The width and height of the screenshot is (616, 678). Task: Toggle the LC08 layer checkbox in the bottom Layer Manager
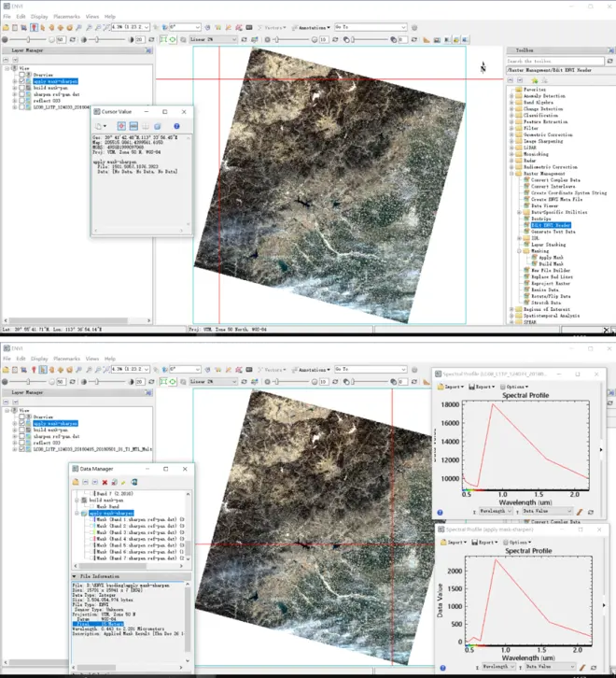(21, 449)
